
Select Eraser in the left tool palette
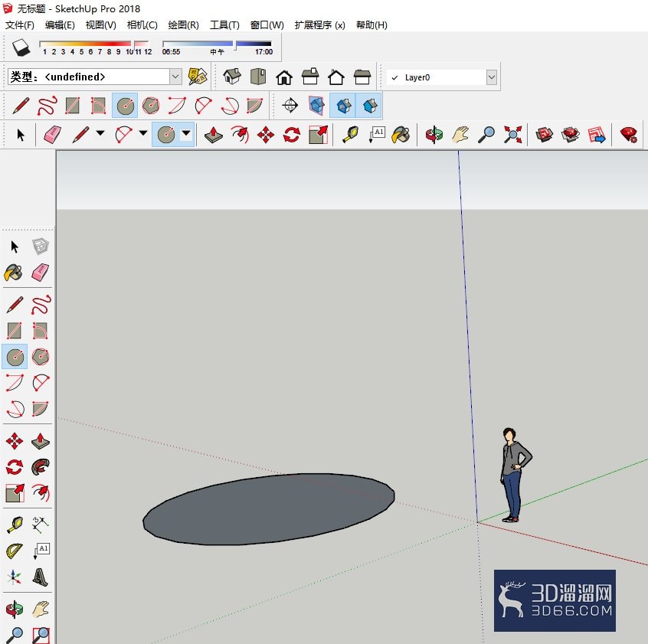tap(41, 273)
